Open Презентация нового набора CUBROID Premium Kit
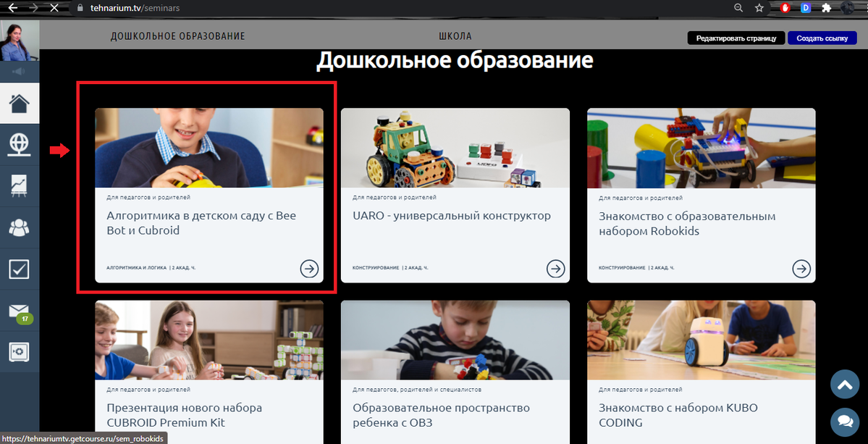 [x=185, y=415]
